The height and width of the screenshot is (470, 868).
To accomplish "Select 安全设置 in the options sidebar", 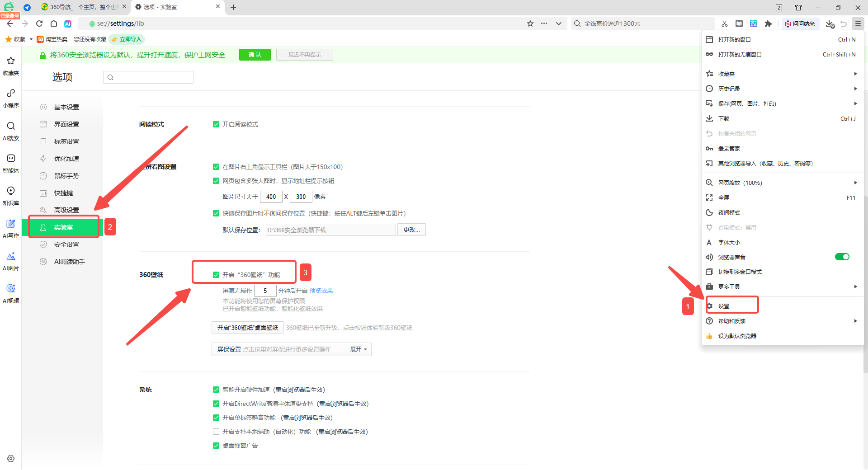I will [66, 244].
